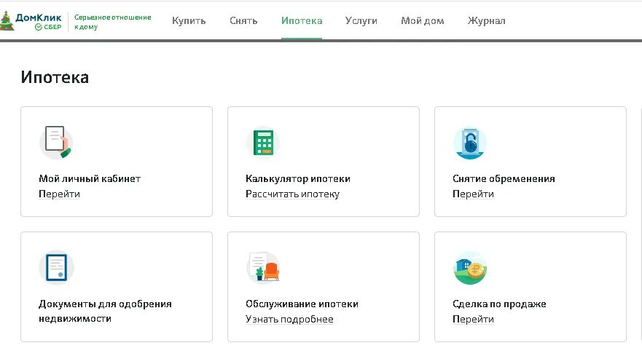Click the document-in-hand personal cabinet icon
642x364 pixels.
click(56, 142)
